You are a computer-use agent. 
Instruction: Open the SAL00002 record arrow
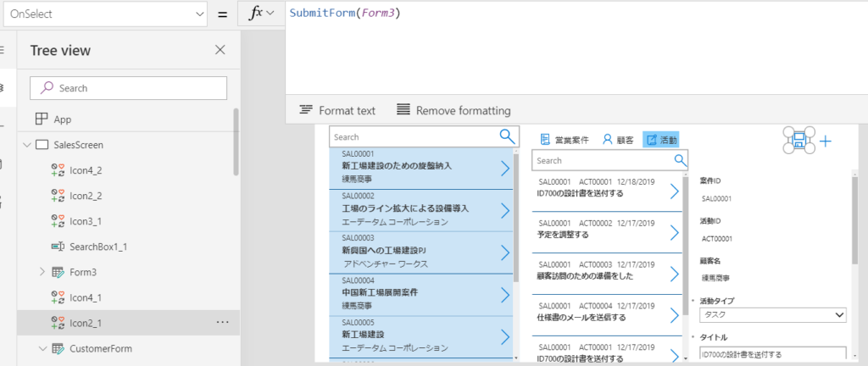pyautogui.click(x=505, y=211)
